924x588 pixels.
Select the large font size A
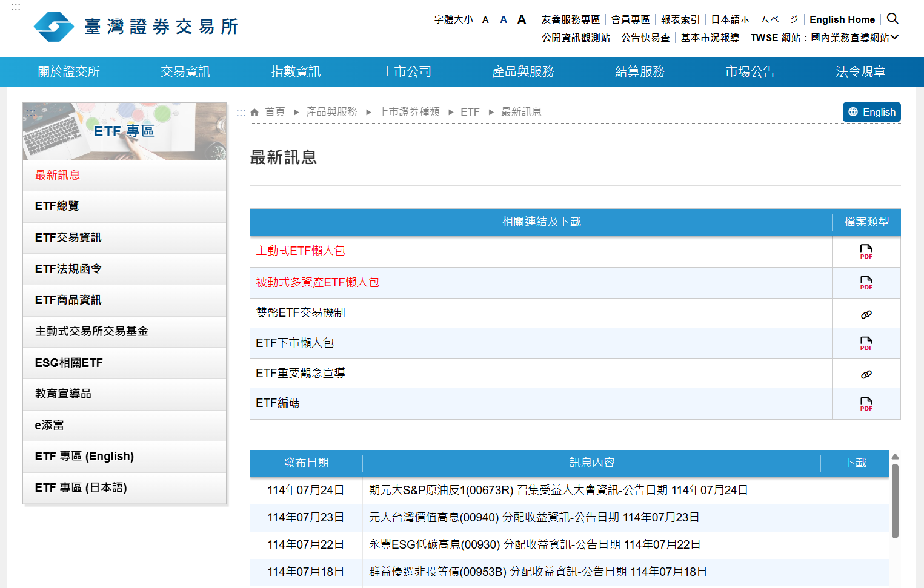point(521,19)
